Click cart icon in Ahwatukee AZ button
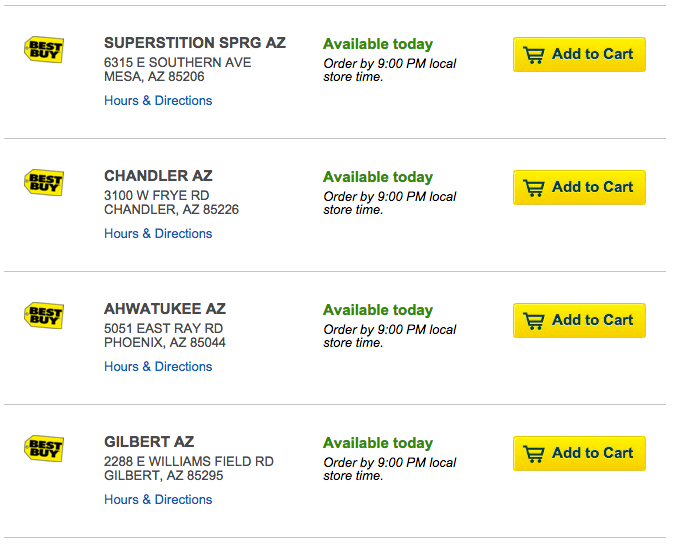This screenshot has width=683, height=547. tap(534, 321)
